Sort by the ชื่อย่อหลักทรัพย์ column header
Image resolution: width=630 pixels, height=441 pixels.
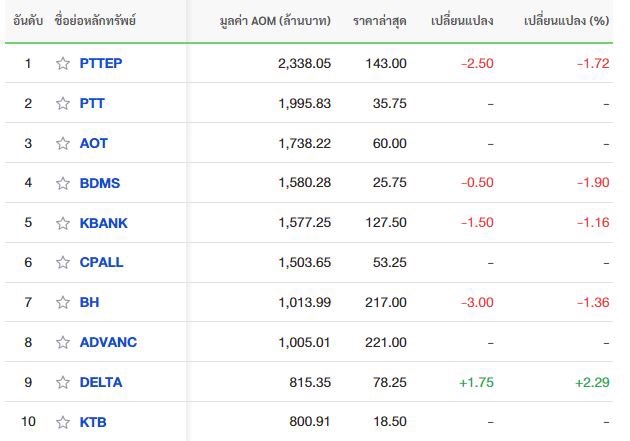pos(95,20)
